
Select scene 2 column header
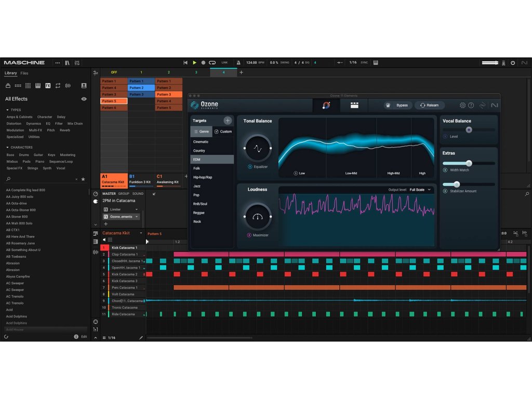(x=169, y=72)
